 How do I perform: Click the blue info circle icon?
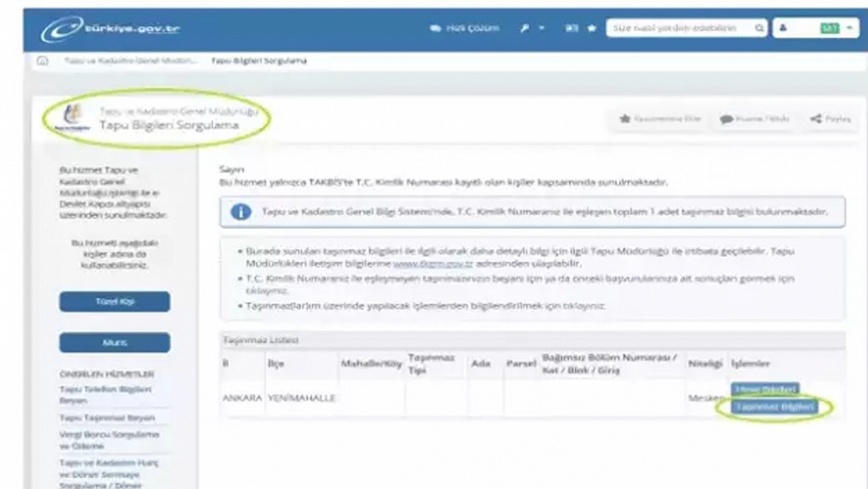click(240, 212)
